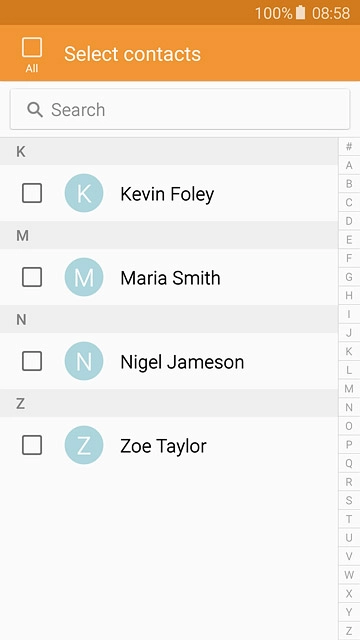
Task: Enable the checkbox for Nigel Jameson
Action: click(x=32, y=361)
